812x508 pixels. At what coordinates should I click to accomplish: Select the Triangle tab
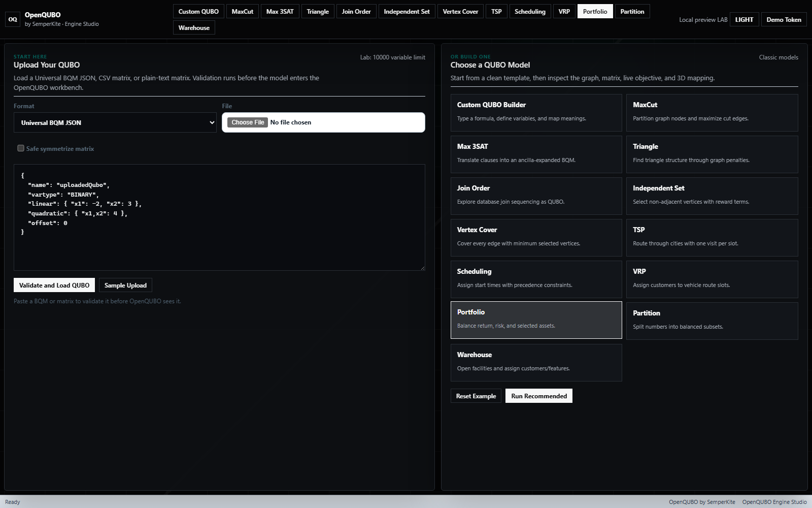(x=318, y=11)
